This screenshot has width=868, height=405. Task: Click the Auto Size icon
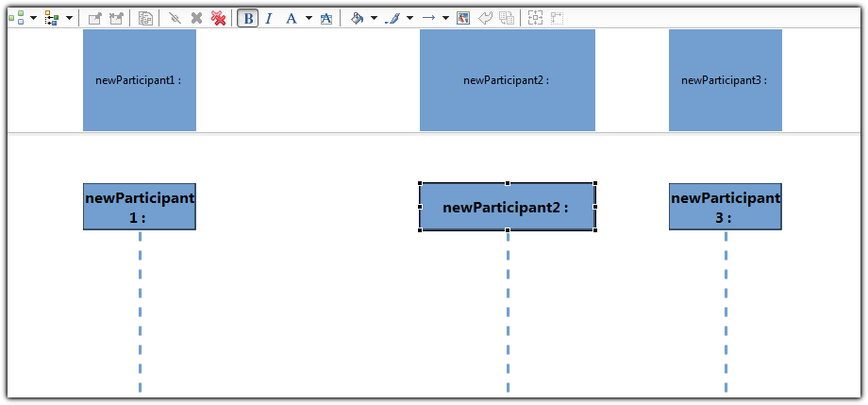[x=535, y=18]
